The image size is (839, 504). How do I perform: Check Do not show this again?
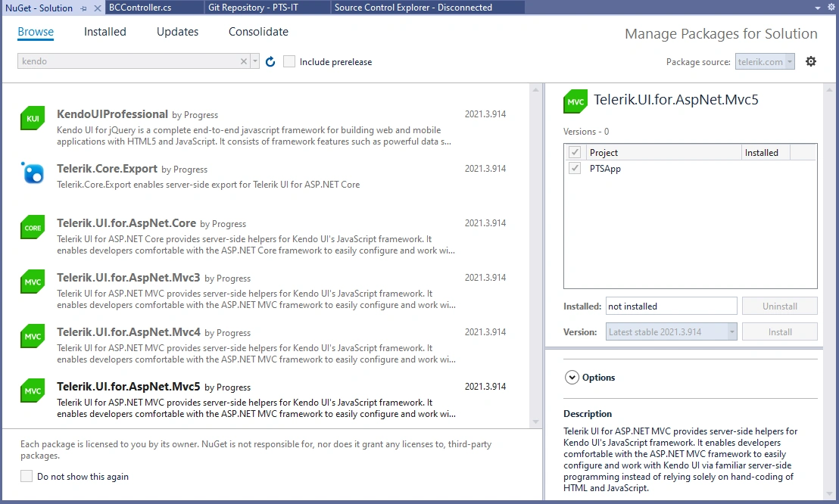(x=27, y=476)
